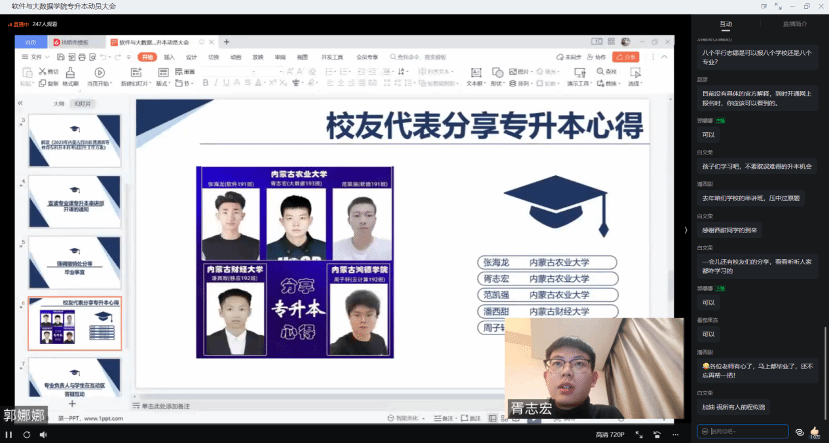The width and height of the screenshot is (830, 444).
Task: Click the 当页开始 slideshow play icon
Action: click(99, 74)
